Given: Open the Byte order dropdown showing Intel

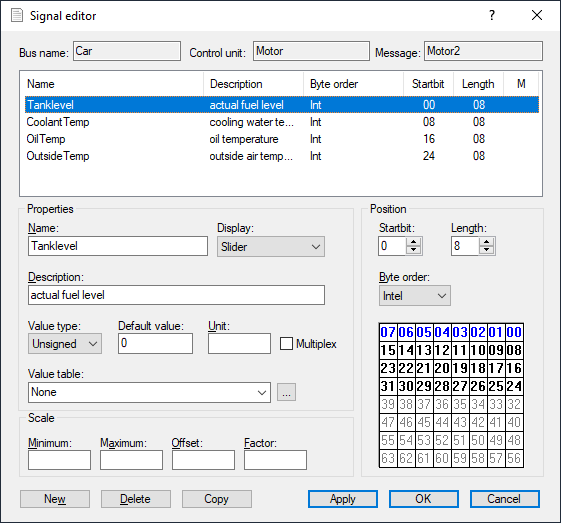Looking at the screenshot, I should [x=415, y=295].
